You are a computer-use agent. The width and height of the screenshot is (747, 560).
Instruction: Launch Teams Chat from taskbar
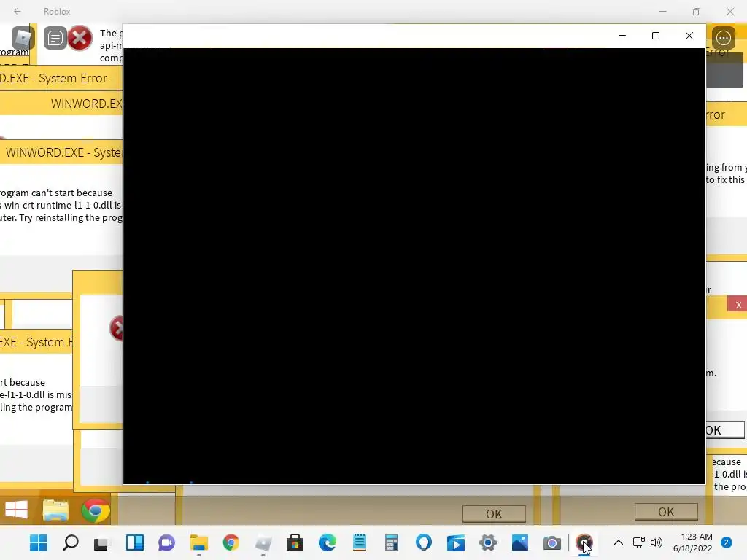[167, 542]
